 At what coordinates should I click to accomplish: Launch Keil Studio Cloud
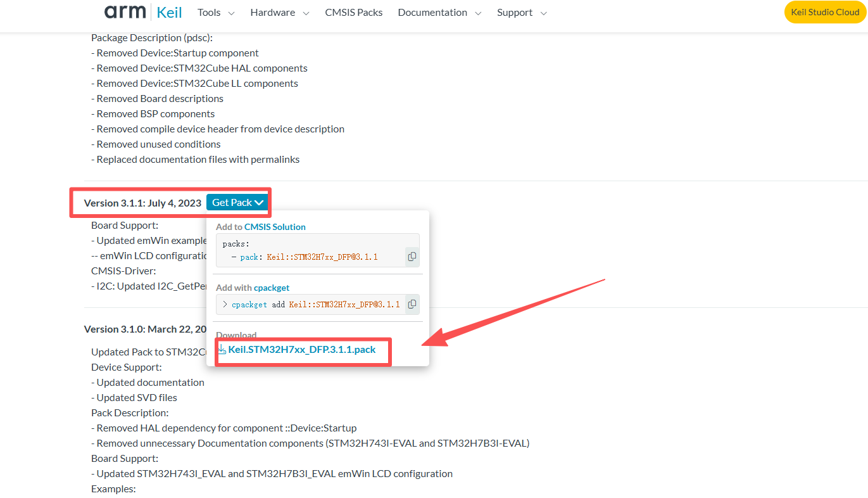point(825,12)
